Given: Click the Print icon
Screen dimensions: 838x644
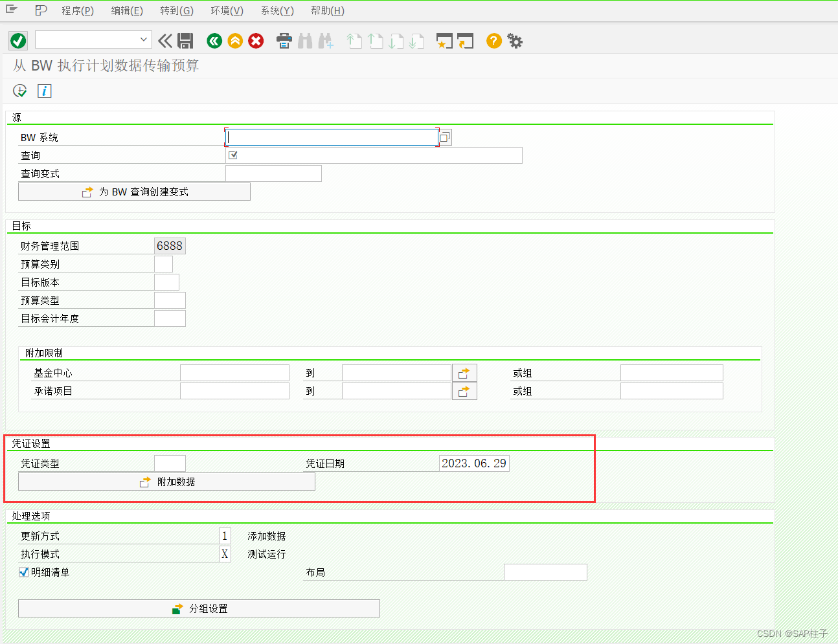Looking at the screenshot, I should pyautogui.click(x=284, y=41).
